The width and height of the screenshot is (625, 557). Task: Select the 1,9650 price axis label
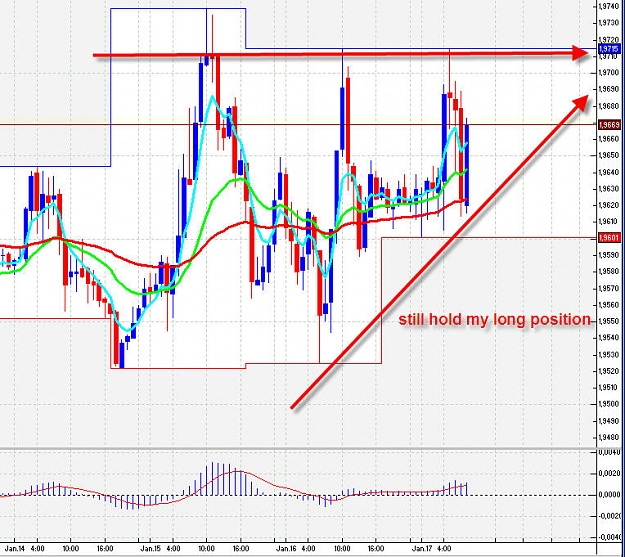tap(610, 155)
